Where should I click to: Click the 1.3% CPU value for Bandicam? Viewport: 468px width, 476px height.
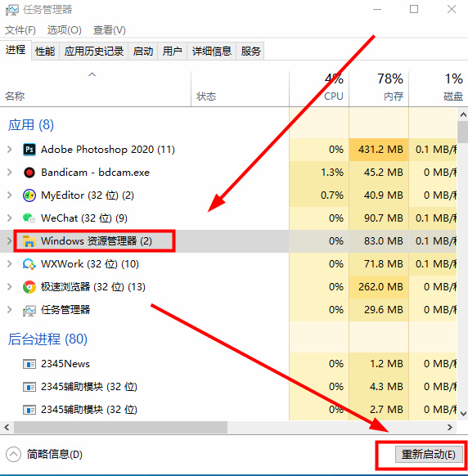[x=332, y=173]
